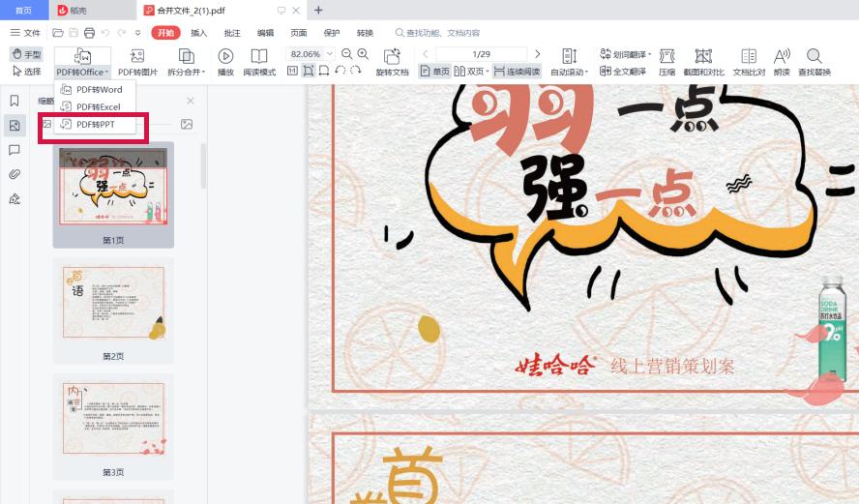Click the fit width icon
859x504 pixels.
tap(324, 71)
